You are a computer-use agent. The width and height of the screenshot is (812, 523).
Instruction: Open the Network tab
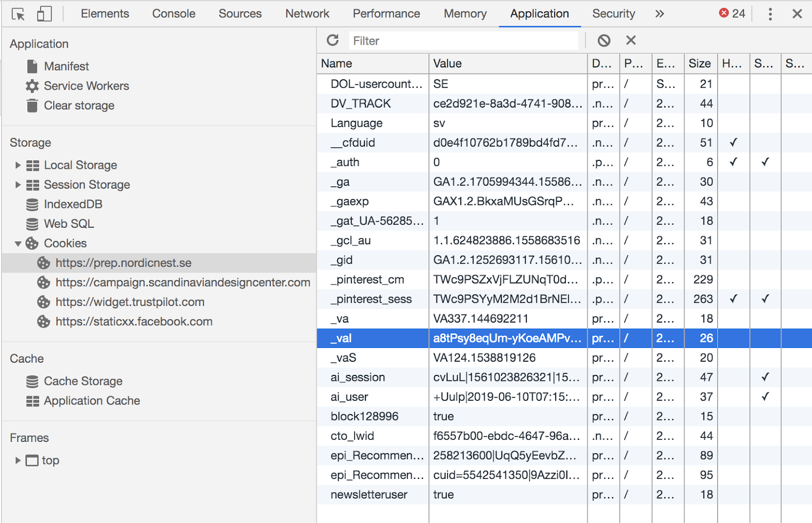(307, 14)
